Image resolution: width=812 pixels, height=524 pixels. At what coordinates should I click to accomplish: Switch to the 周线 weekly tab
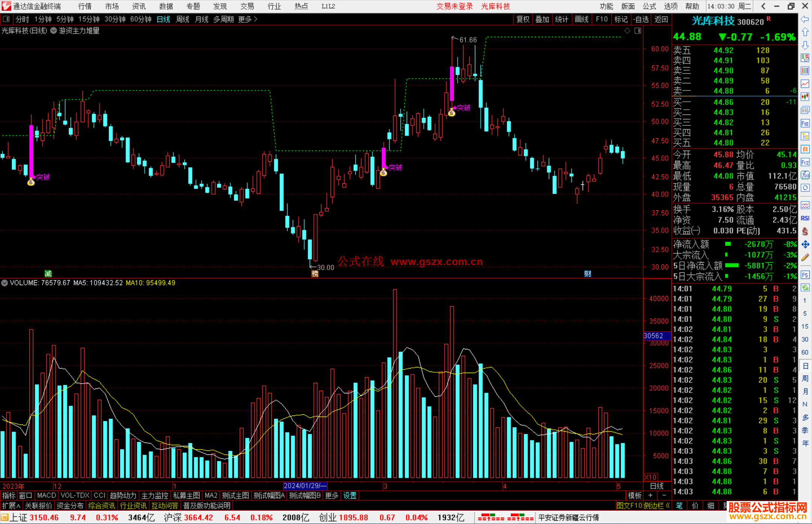coord(182,19)
